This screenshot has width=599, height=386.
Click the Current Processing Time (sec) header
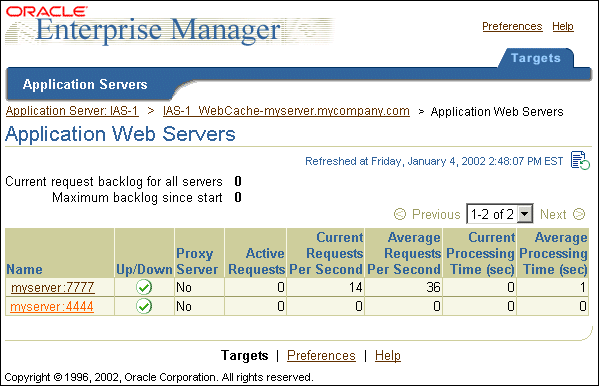tap(481, 253)
